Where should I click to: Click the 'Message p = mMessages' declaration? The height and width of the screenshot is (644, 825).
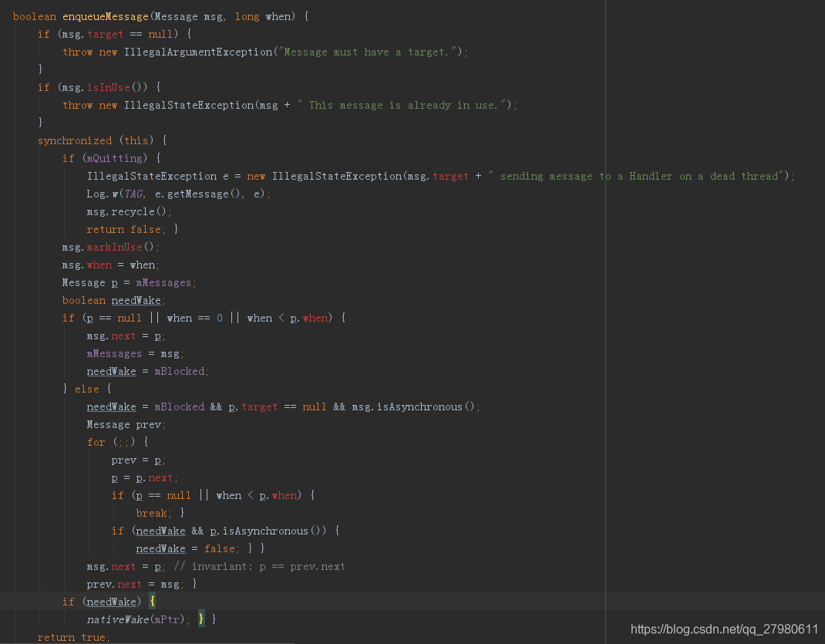[129, 283]
